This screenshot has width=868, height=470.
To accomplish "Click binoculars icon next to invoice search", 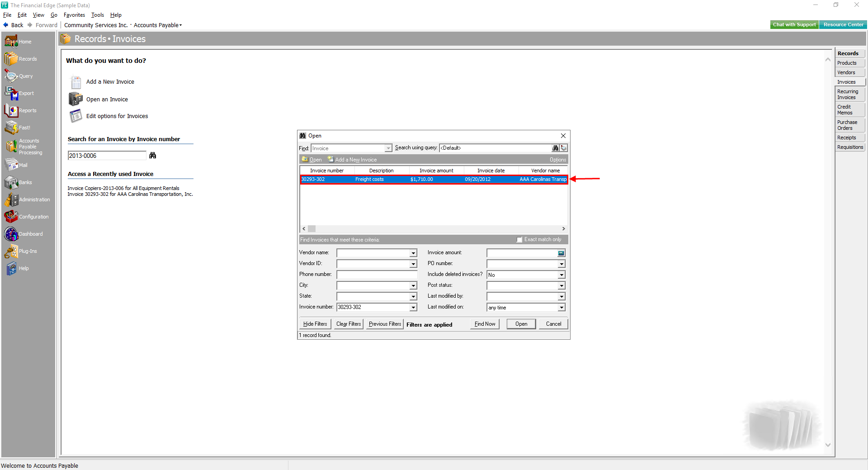I will click(153, 156).
